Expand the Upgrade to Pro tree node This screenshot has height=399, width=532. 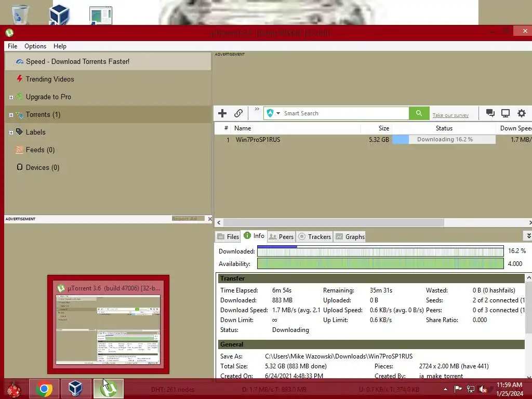coord(11,97)
